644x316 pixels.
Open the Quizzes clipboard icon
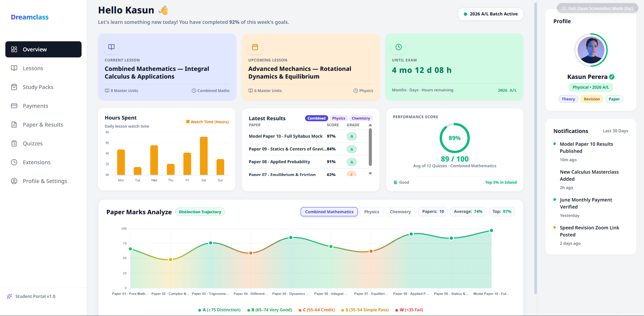[x=14, y=143]
